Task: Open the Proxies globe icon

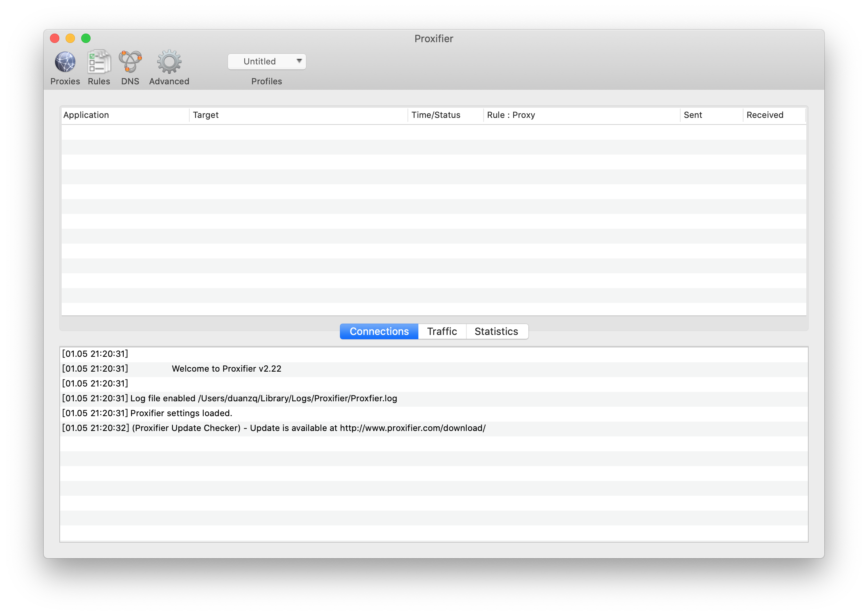Action: tap(65, 62)
